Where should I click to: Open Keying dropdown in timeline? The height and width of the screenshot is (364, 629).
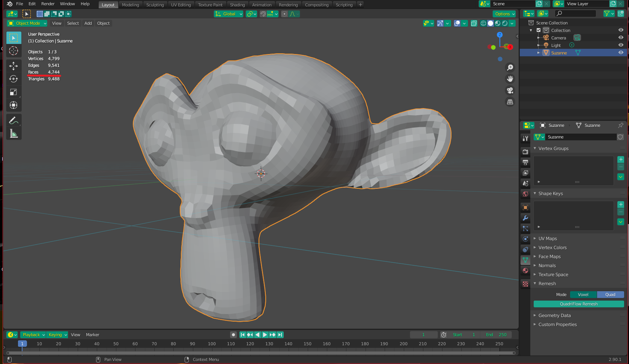click(x=57, y=335)
